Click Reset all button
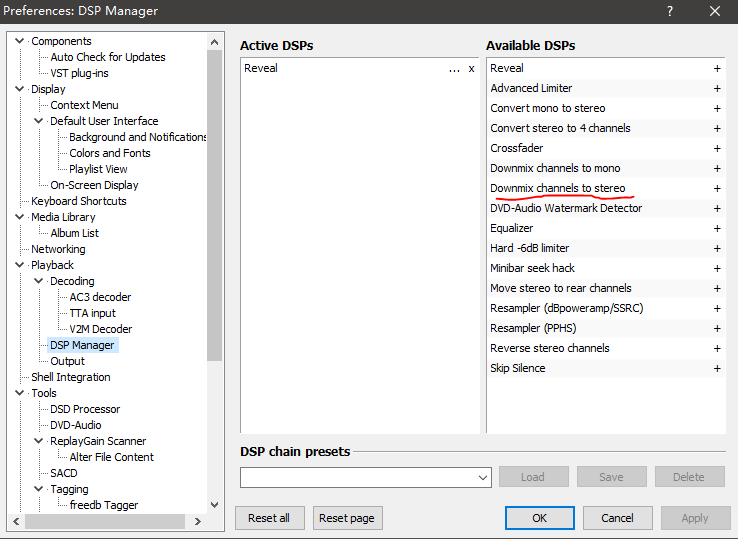 269,518
